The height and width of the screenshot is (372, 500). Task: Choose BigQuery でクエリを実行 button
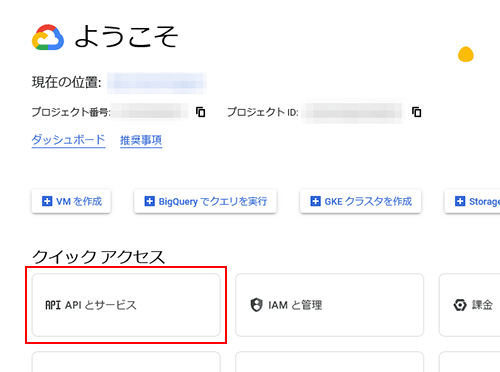pos(205,201)
